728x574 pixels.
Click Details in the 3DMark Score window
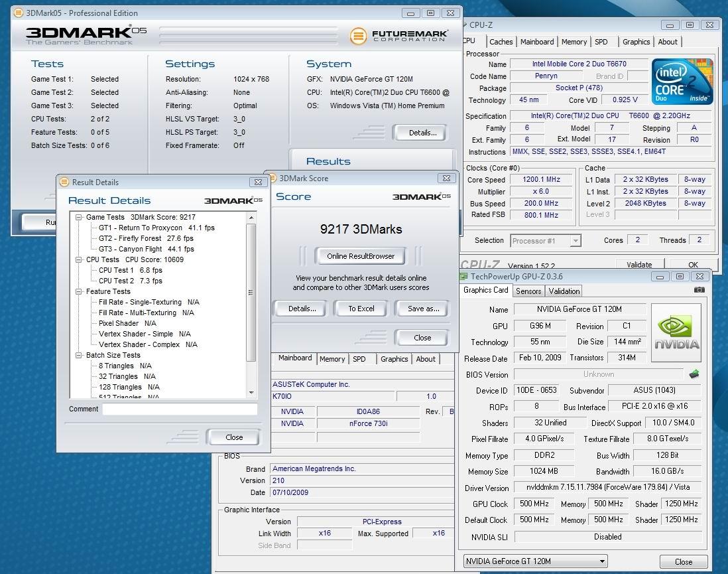[x=302, y=309]
